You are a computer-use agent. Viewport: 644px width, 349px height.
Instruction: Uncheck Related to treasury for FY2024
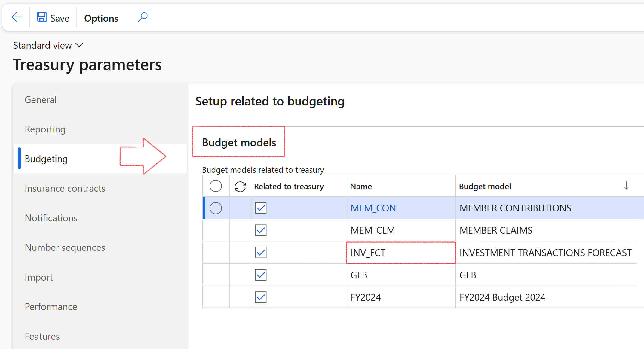coord(261,297)
